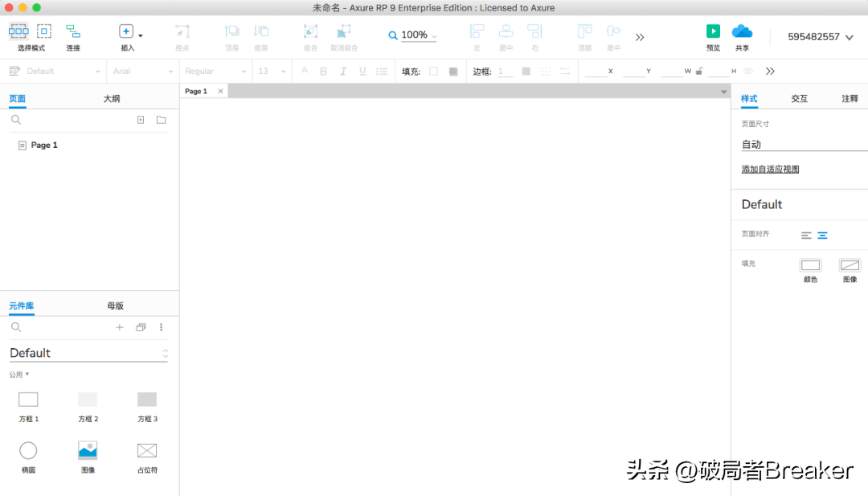Click the 取消组合 (ungroup) icon

[344, 32]
